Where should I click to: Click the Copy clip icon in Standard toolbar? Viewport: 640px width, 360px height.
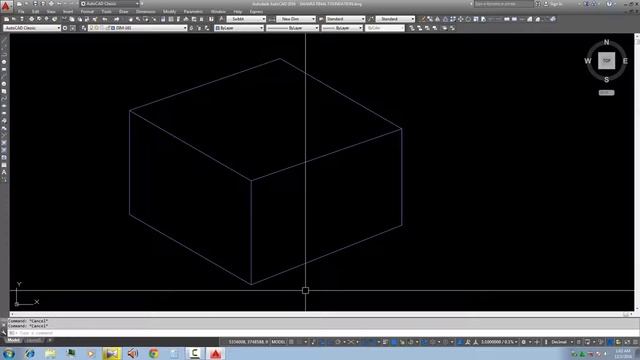click(72, 19)
